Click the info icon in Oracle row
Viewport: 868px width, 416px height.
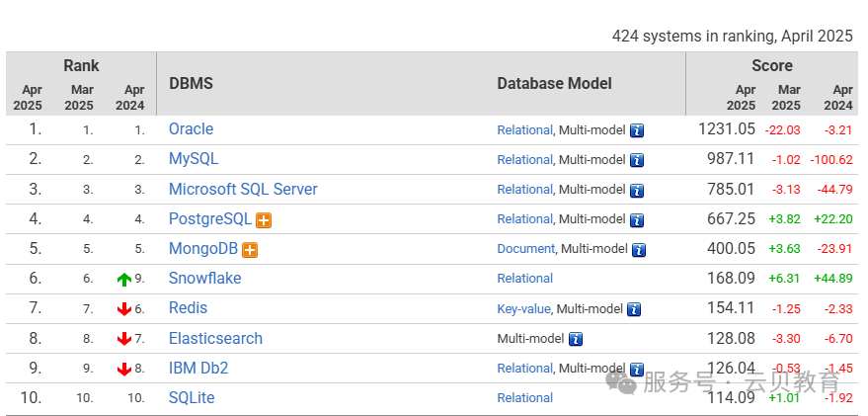[637, 130]
